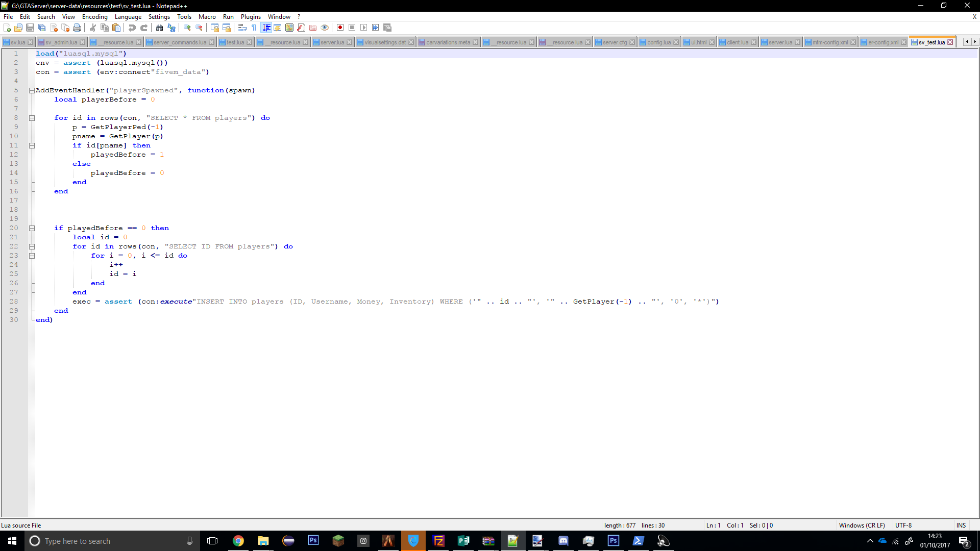Collapse the for loop fold at line 8
The image size is (980, 551).
point(32,118)
